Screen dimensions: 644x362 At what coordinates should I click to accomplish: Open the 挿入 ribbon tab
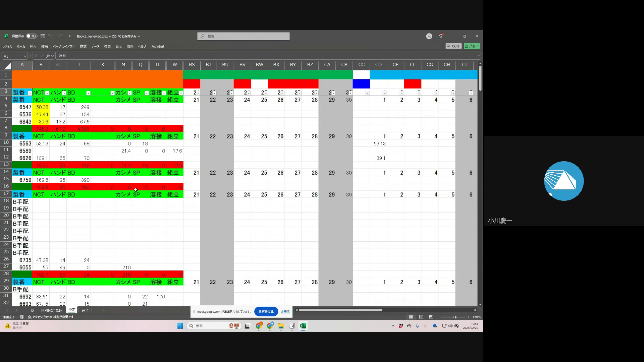click(x=33, y=47)
